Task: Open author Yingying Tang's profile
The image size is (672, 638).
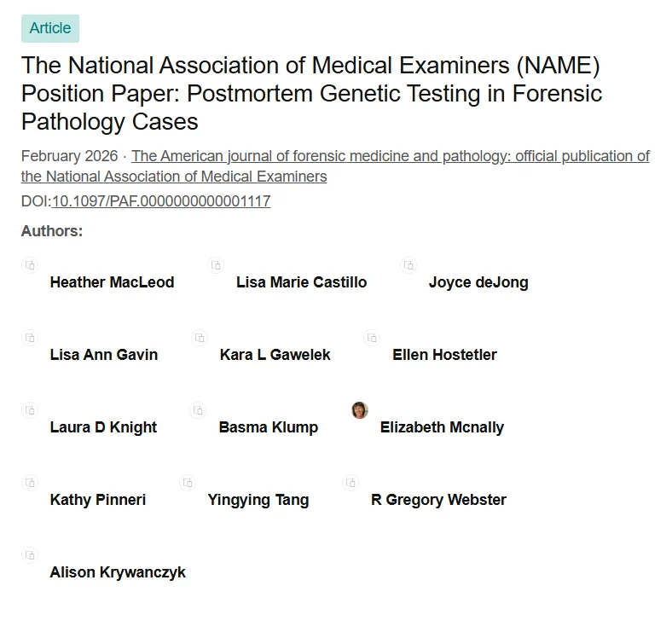Action: [x=258, y=500]
